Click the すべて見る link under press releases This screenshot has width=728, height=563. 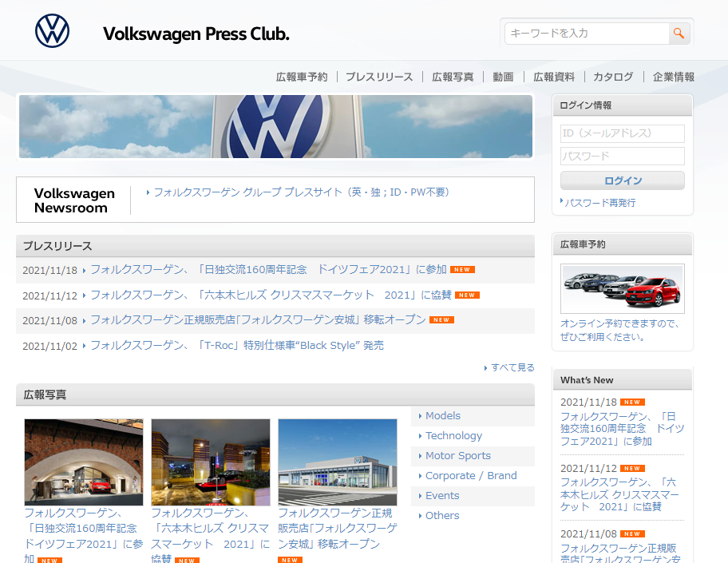pos(512,367)
